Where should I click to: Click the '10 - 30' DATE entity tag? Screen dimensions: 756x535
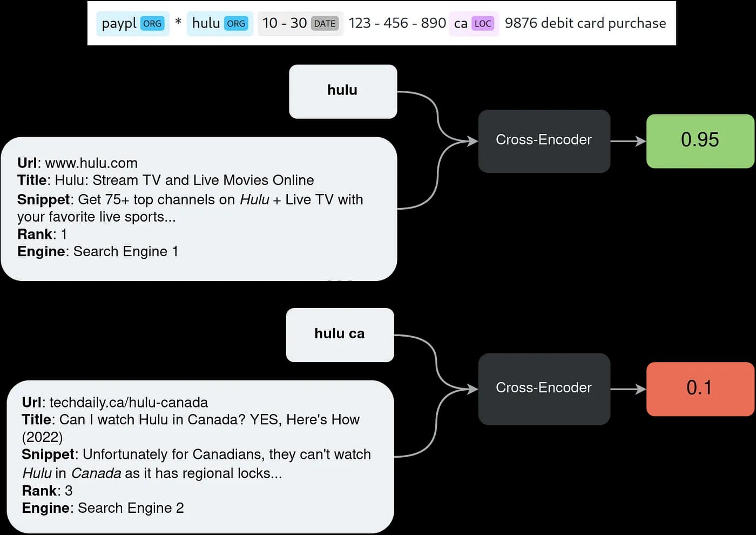[x=300, y=24]
